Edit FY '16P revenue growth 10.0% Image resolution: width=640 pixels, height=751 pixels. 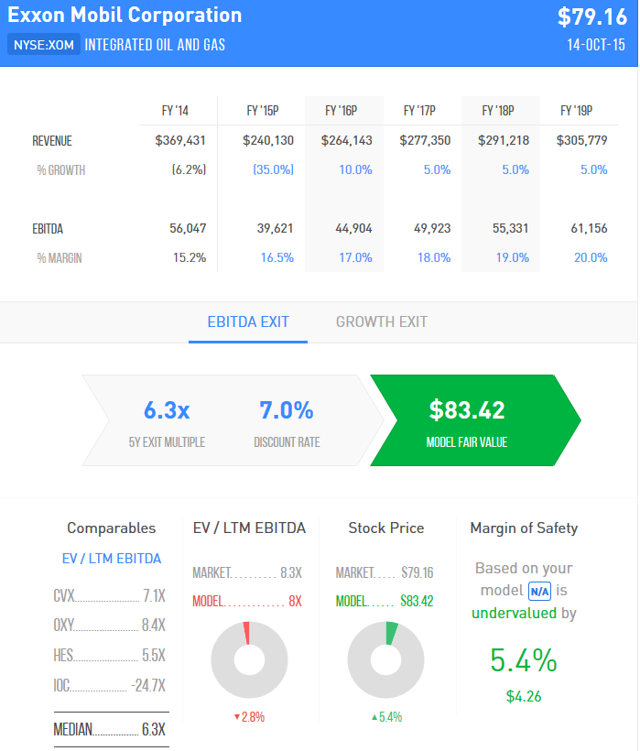(355, 170)
